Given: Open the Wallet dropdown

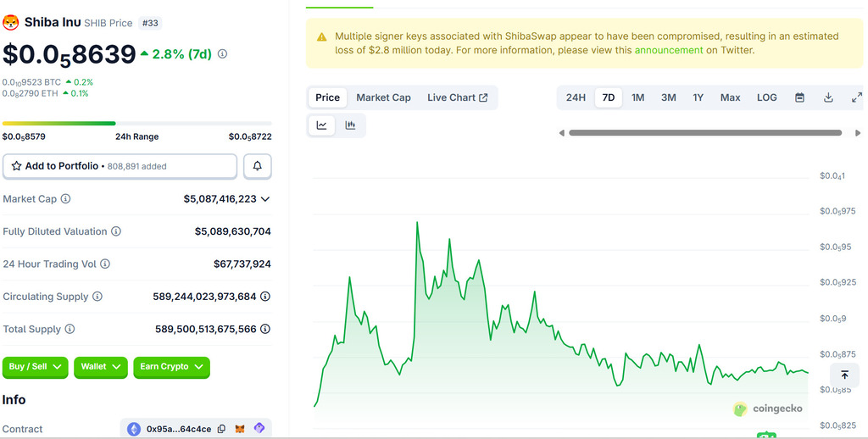Looking at the screenshot, I should tap(101, 367).
